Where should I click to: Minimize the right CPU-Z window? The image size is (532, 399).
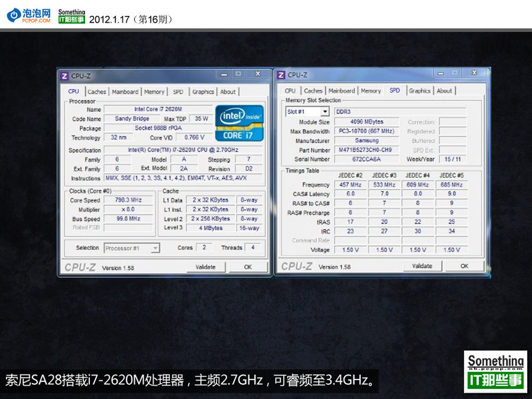440,73
